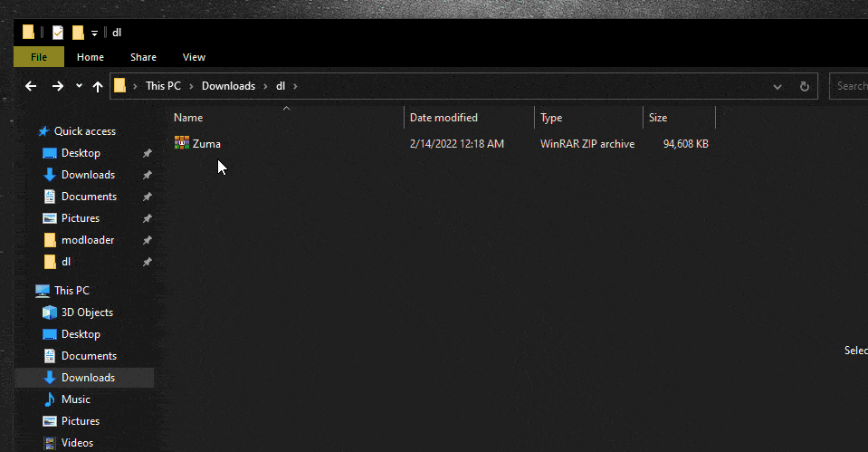Refresh the dl folder view
This screenshot has height=452, width=868.
tap(805, 86)
